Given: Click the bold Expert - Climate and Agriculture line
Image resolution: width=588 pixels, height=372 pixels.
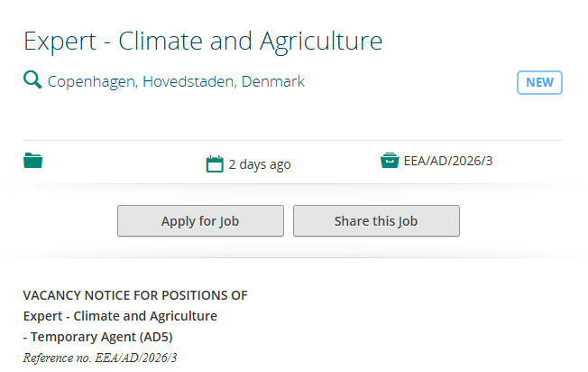Looking at the screenshot, I should [120, 316].
